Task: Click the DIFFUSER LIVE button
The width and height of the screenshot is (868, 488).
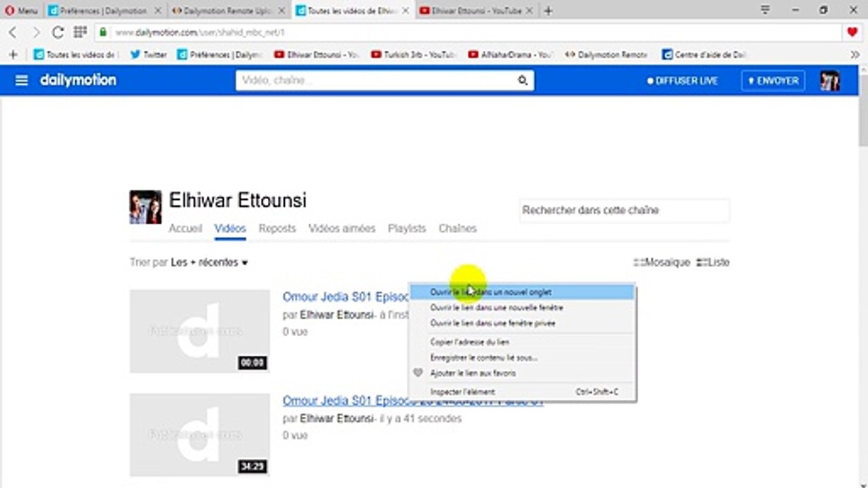Action: pos(682,81)
